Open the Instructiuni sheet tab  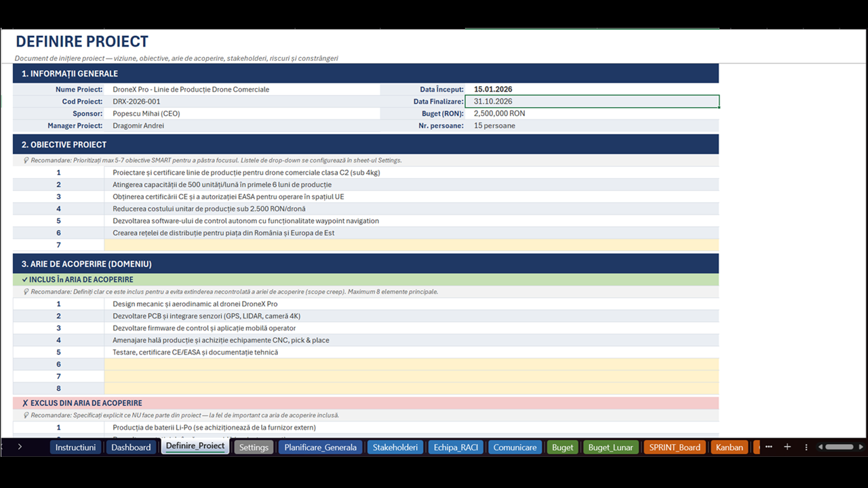point(75,447)
